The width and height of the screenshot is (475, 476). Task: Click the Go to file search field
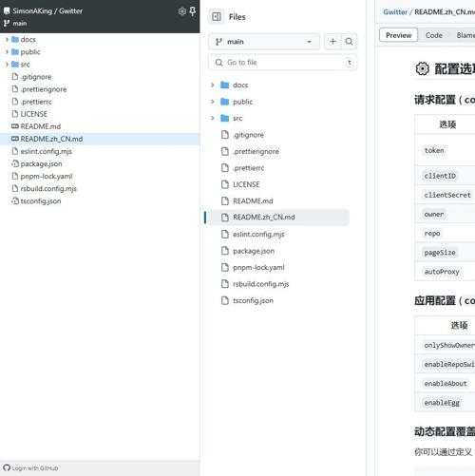point(282,63)
